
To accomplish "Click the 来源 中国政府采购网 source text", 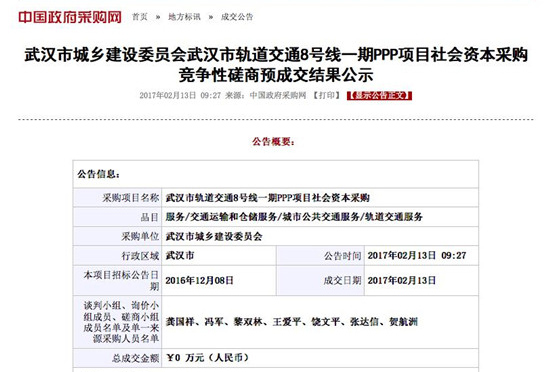I will click(x=266, y=95).
